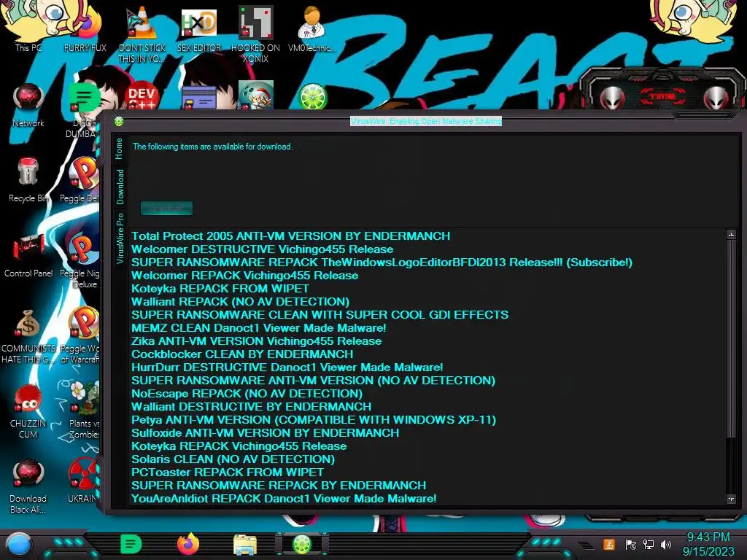Click the Java update tray icon

coord(609,544)
